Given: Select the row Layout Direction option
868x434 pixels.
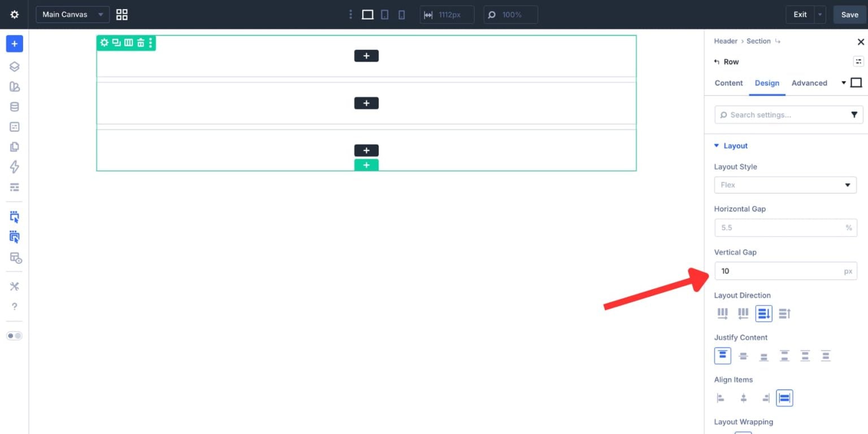Looking at the screenshot, I should [723, 313].
